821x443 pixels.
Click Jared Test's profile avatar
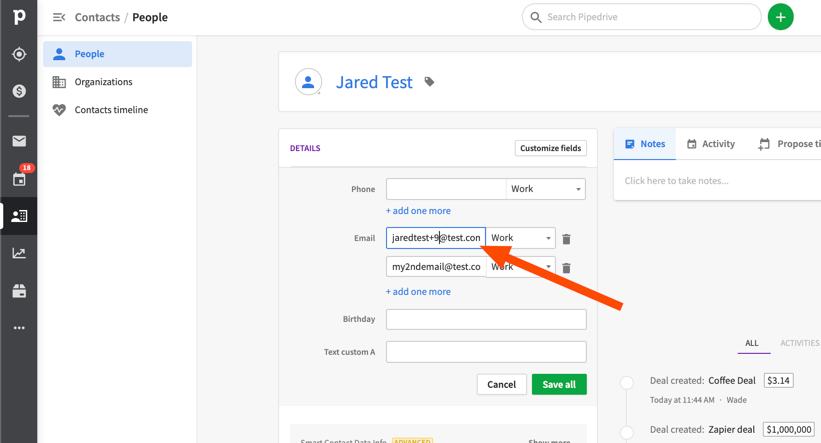(308, 82)
